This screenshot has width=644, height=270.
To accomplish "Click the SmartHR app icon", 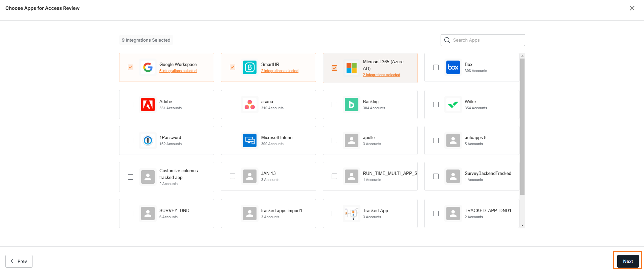I will [250, 67].
